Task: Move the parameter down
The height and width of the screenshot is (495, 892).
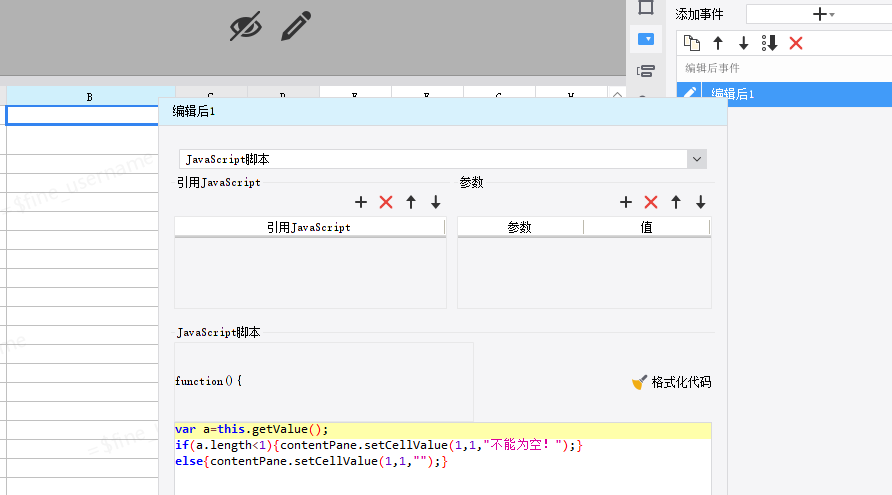Action: click(x=701, y=202)
